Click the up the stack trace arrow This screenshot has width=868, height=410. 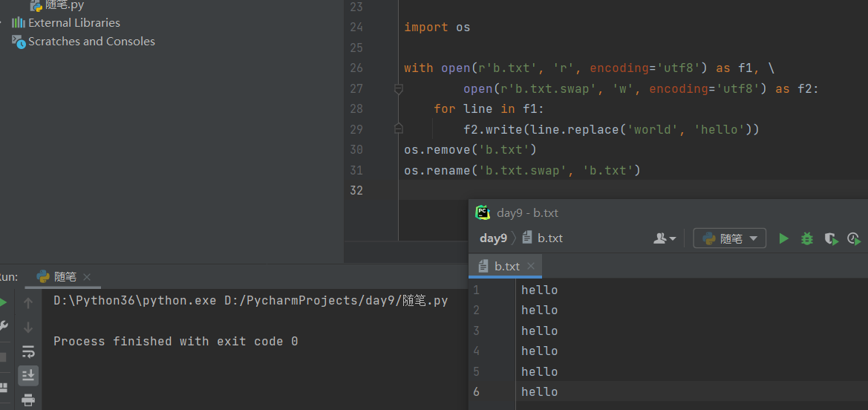point(28,302)
